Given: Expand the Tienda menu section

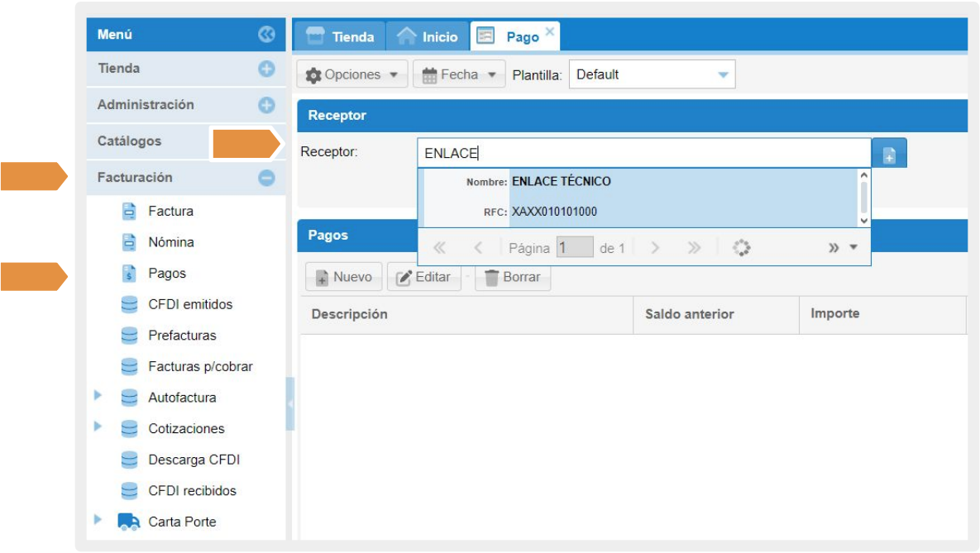Looking at the screenshot, I should 266,69.
